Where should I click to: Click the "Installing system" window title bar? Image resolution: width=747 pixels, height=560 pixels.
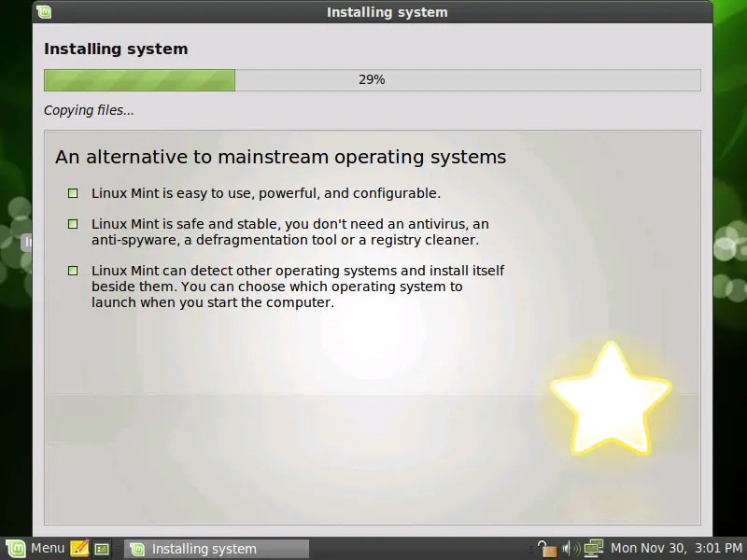(387, 12)
